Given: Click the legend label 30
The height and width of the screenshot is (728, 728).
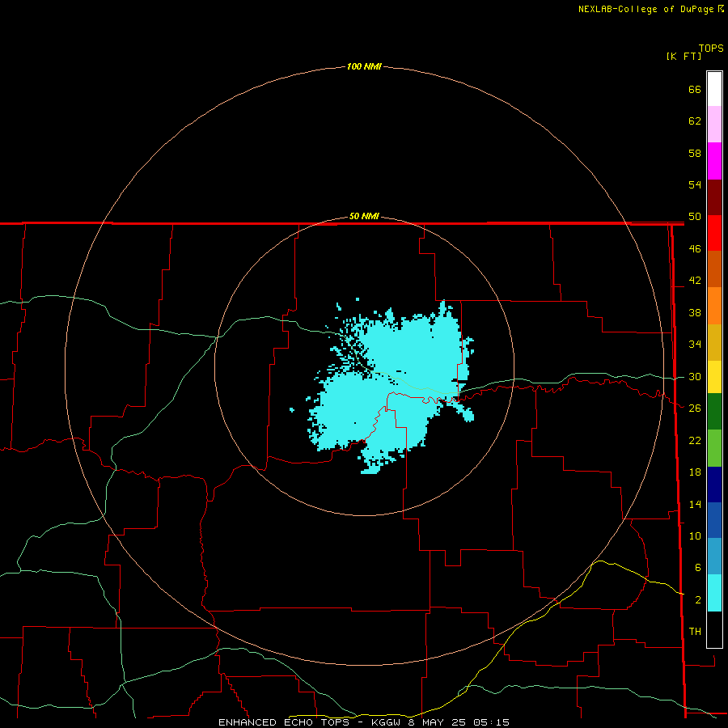Looking at the screenshot, I should tap(695, 376).
